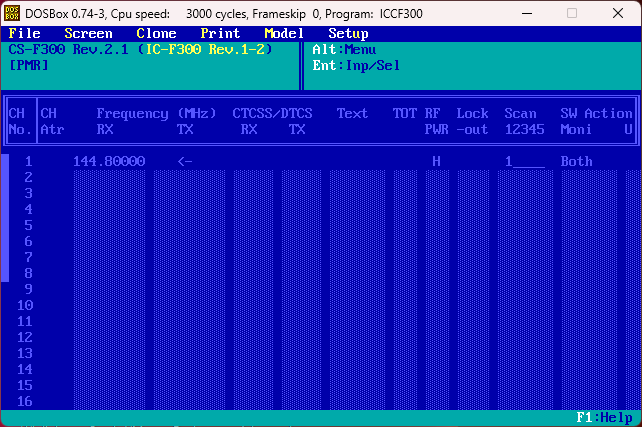Select the Scan cell for channel 1
Image resolution: width=642 pixels, height=427 pixels.
coord(524,161)
